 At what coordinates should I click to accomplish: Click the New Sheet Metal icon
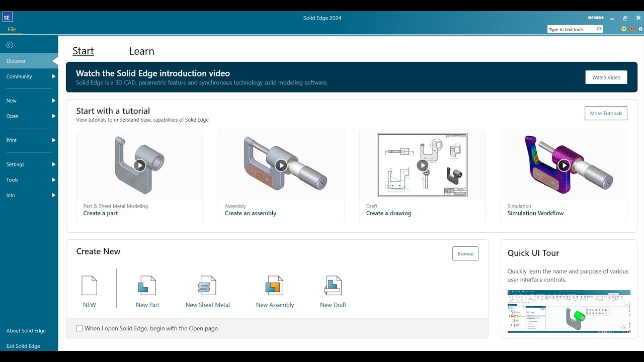[x=207, y=286]
